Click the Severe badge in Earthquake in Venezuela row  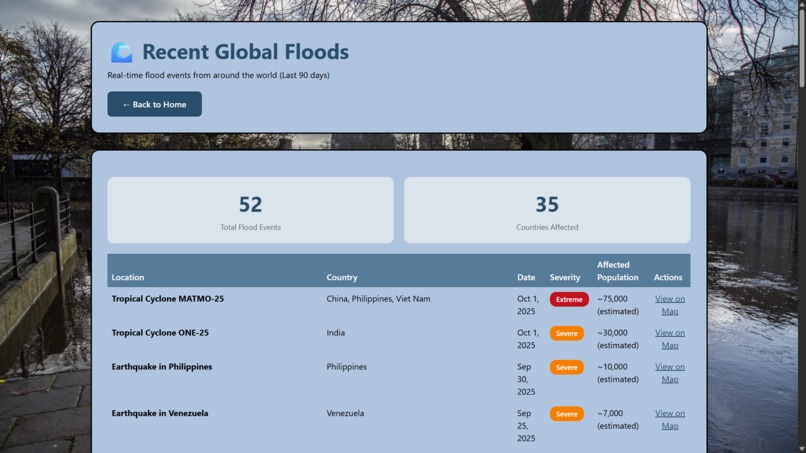point(566,414)
